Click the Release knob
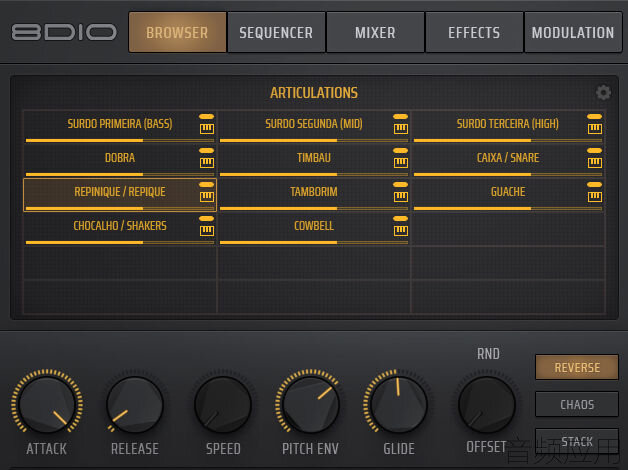The width and height of the screenshot is (628, 470). pos(135,404)
